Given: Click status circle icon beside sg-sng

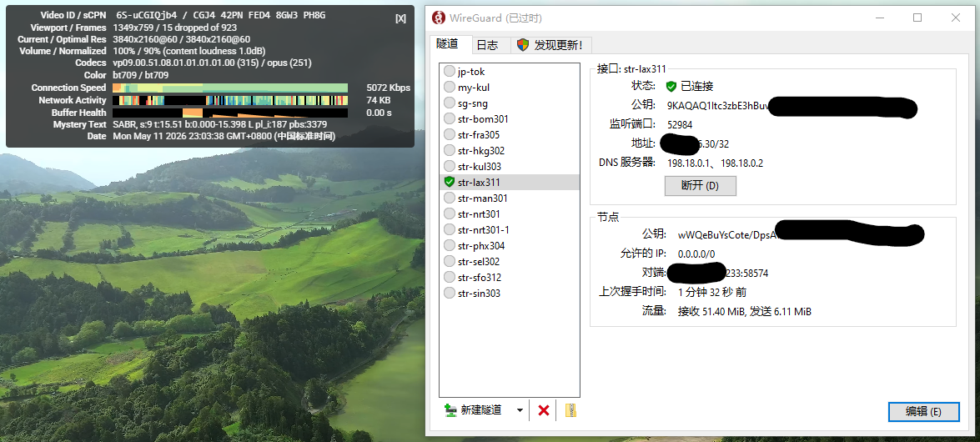Looking at the screenshot, I should pos(450,103).
